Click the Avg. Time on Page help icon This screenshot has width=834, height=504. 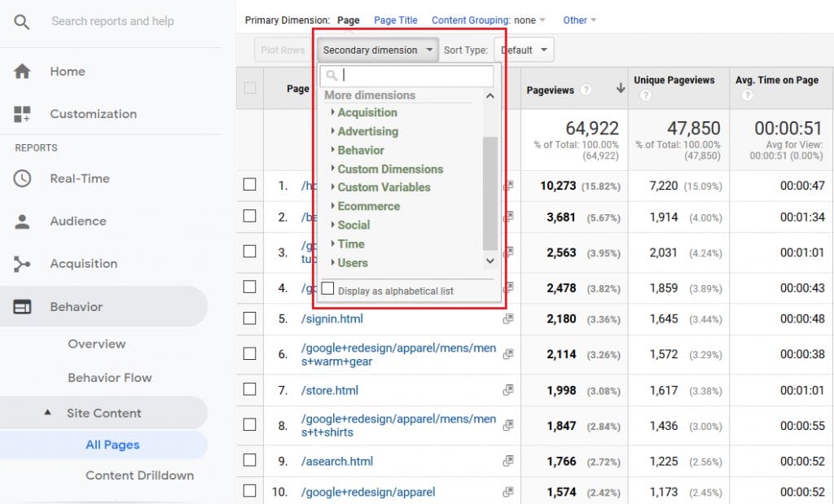click(748, 95)
